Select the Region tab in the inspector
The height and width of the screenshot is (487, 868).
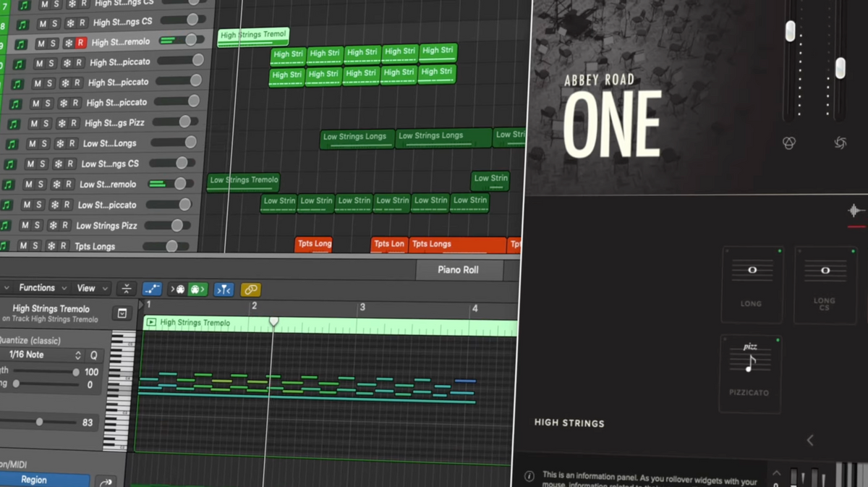34,480
